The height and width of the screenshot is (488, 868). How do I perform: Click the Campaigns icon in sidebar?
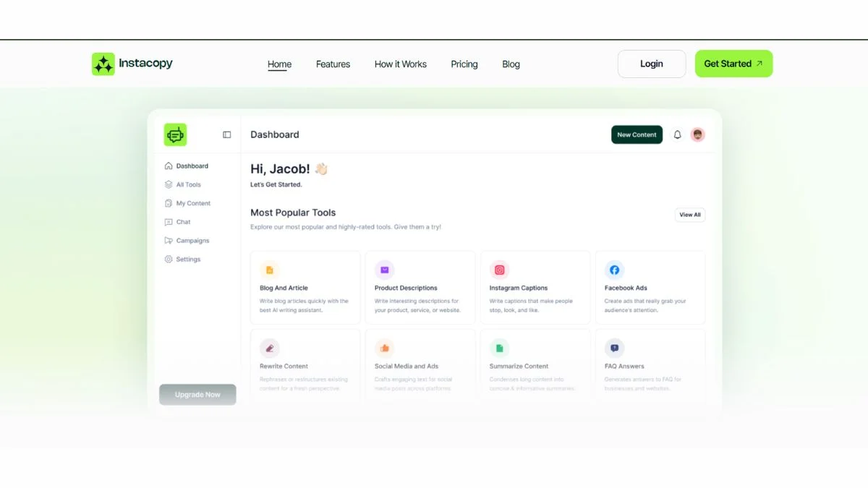pyautogui.click(x=169, y=241)
